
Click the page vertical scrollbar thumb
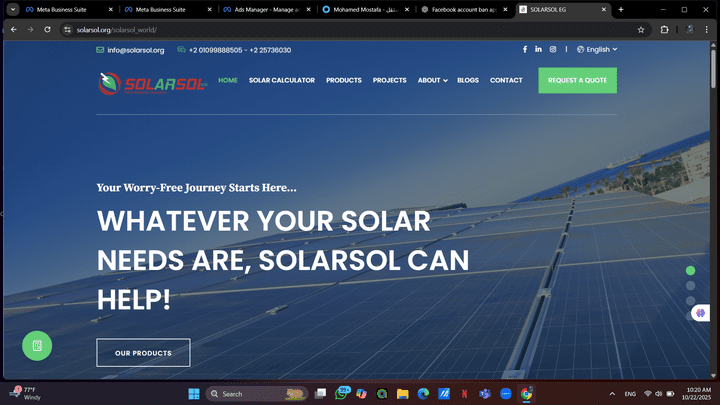(713, 68)
